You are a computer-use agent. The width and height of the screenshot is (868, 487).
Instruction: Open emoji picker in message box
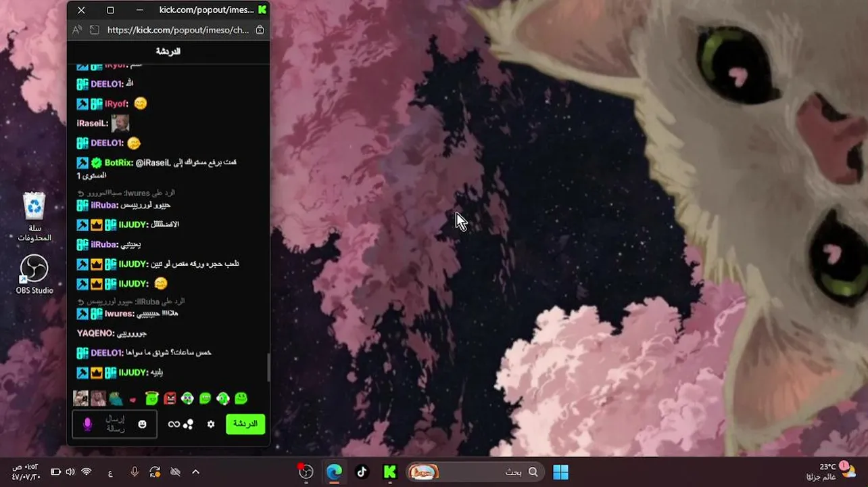(142, 424)
